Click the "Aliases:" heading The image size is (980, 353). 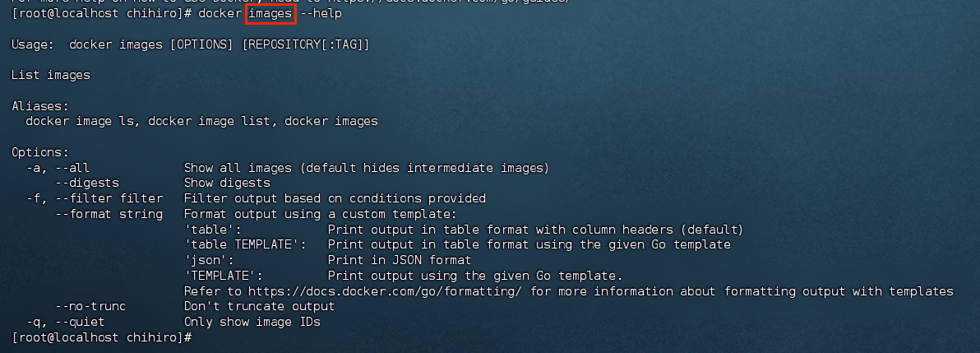pos(40,106)
